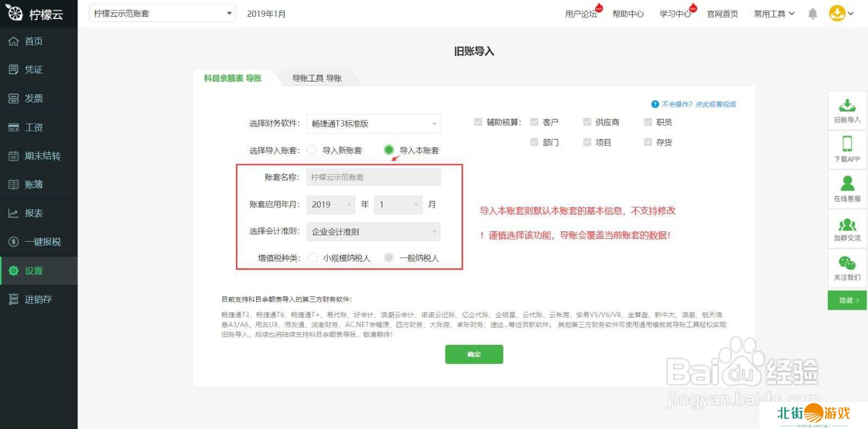868x429 pixels.
Task: Switch to 导账工具 导账 tab
Action: click(317, 78)
